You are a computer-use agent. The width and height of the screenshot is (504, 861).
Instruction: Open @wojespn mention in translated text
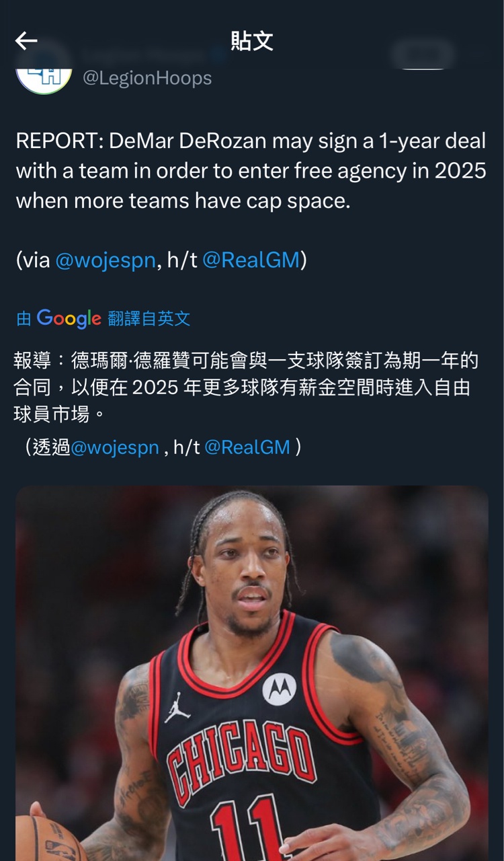point(115,447)
